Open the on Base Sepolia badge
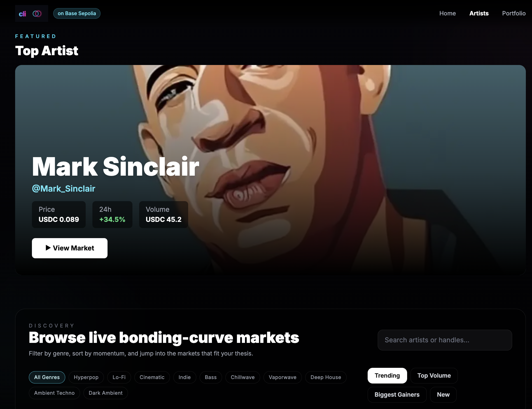Image resolution: width=532 pixels, height=409 pixels. click(x=77, y=13)
